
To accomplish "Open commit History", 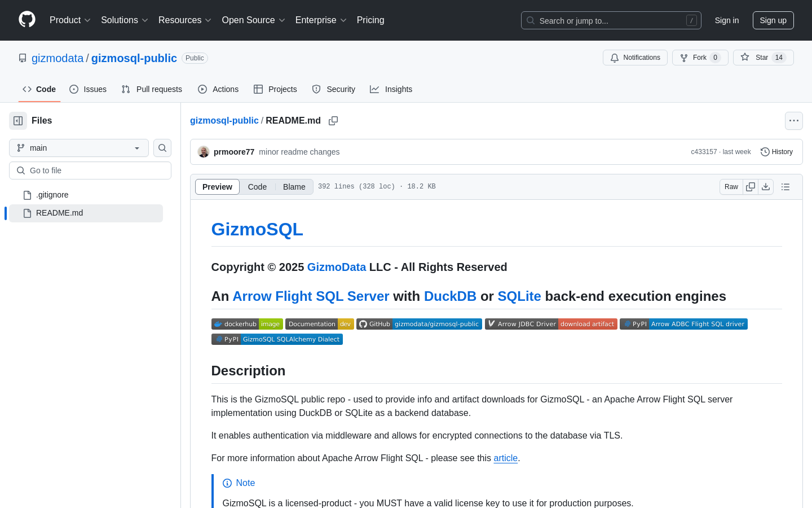I will pos(776,152).
